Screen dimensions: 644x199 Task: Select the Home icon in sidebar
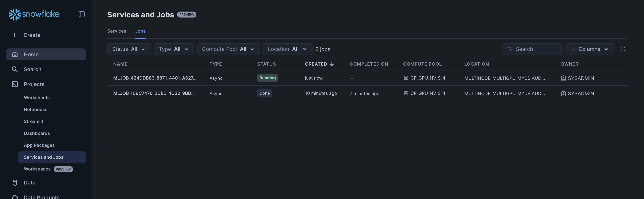(x=15, y=54)
